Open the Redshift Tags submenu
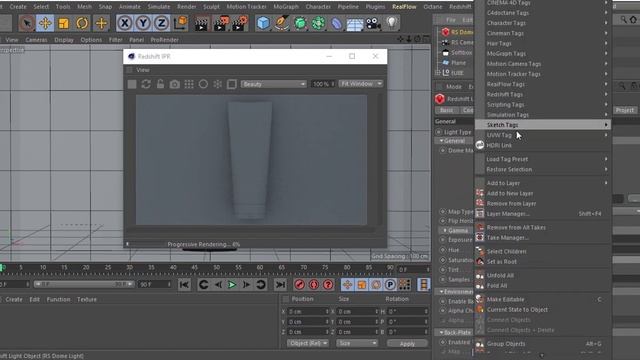Viewport: 640px width, 360px height. [542, 94]
